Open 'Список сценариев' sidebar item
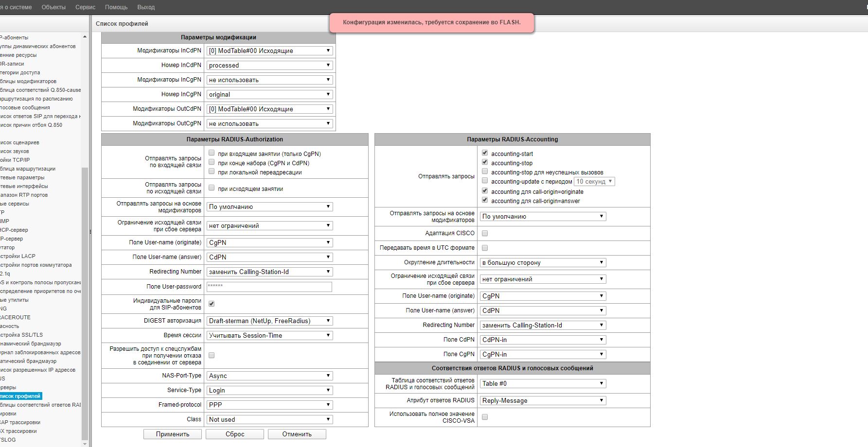 tap(19, 142)
